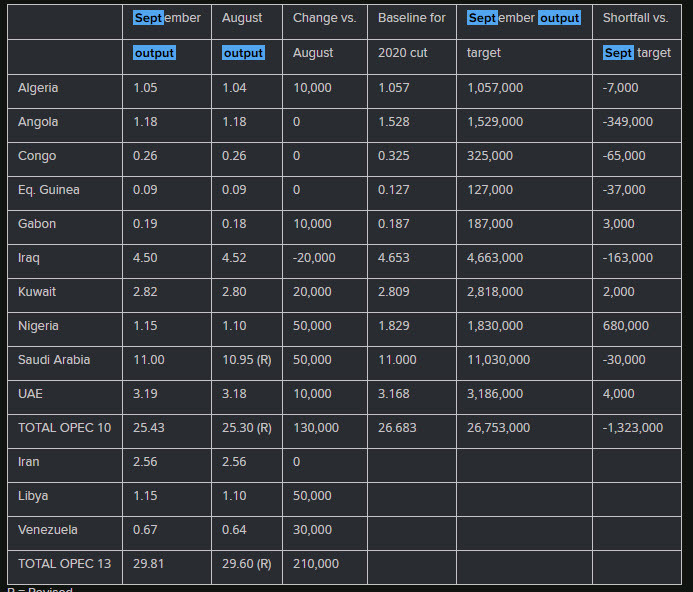The image size is (693, 592).
Task: Select the target value "127,000"
Action: pyautogui.click(x=490, y=190)
